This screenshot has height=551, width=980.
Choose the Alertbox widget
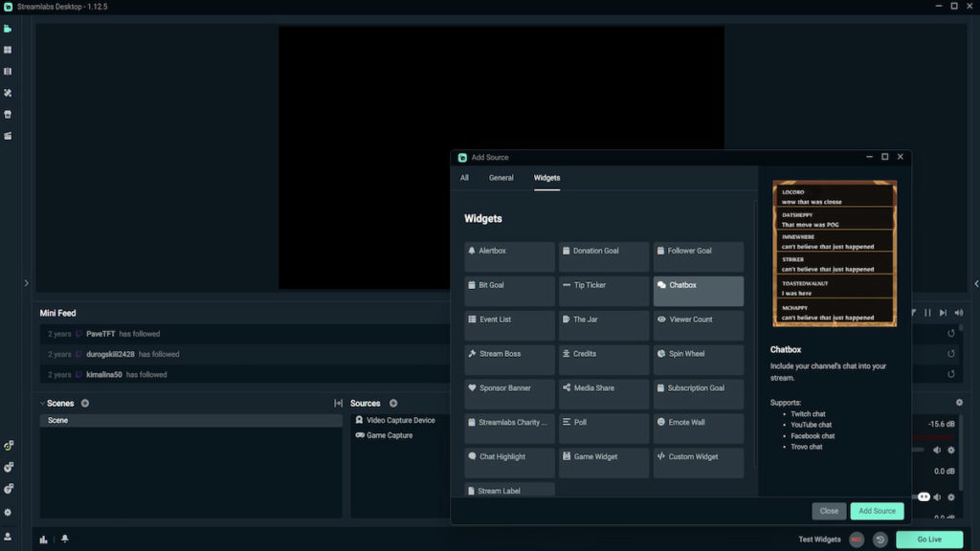(x=509, y=256)
